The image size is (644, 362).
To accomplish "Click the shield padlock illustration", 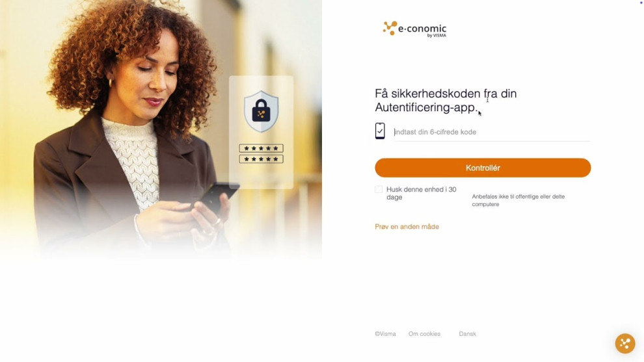I will 261,111.
